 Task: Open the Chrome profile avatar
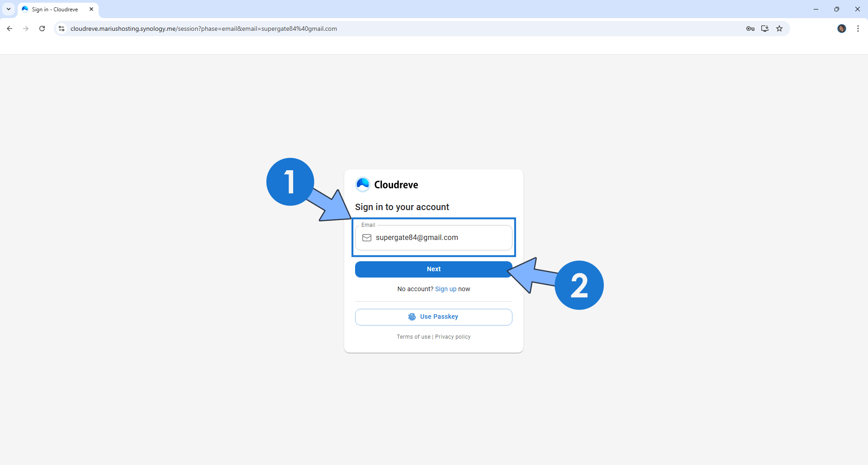[842, 29]
